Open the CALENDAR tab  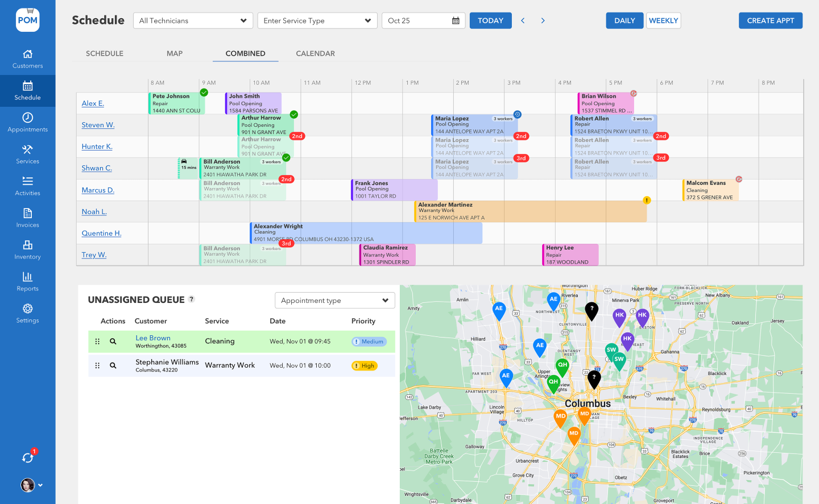click(315, 53)
